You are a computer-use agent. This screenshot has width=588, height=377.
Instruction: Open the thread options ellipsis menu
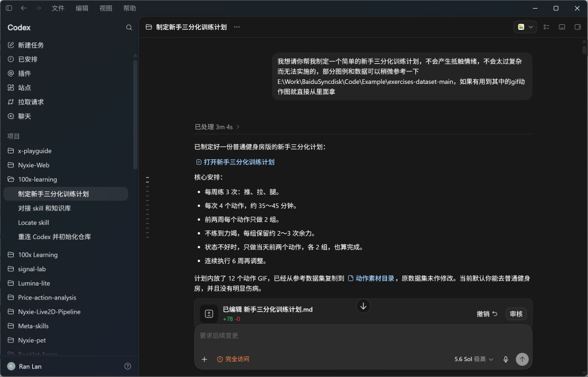237,27
